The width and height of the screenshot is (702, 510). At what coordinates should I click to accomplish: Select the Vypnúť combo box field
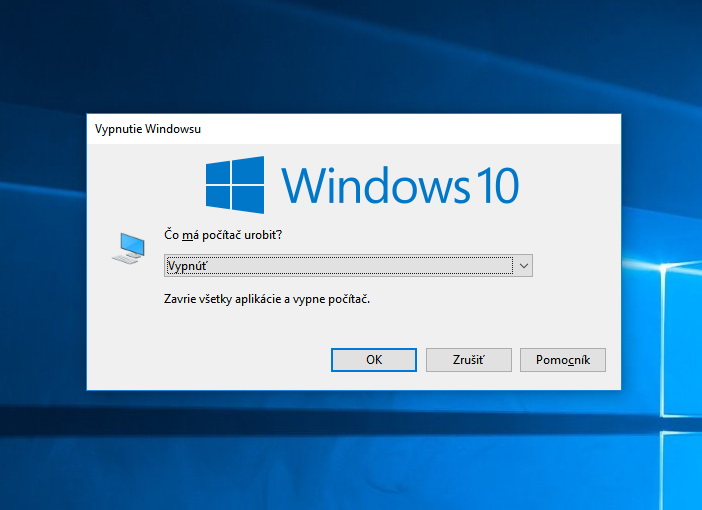click(338, 265)
